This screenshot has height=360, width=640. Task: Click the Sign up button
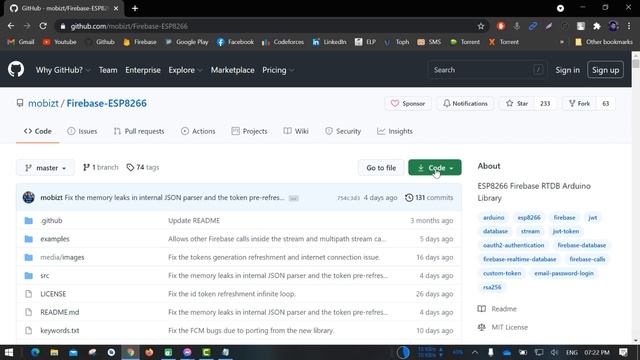(x=605, y=70)
